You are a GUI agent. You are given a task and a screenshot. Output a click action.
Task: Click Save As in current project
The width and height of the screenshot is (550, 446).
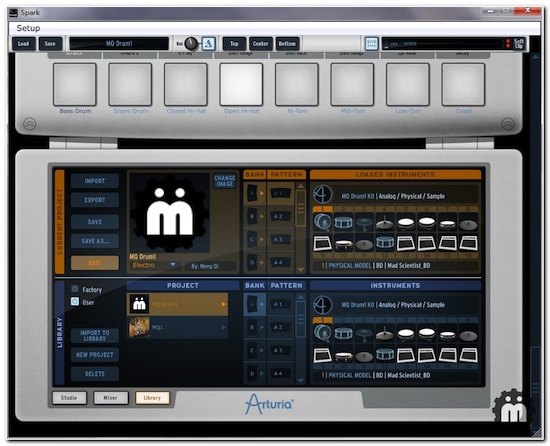coord(95,241)
